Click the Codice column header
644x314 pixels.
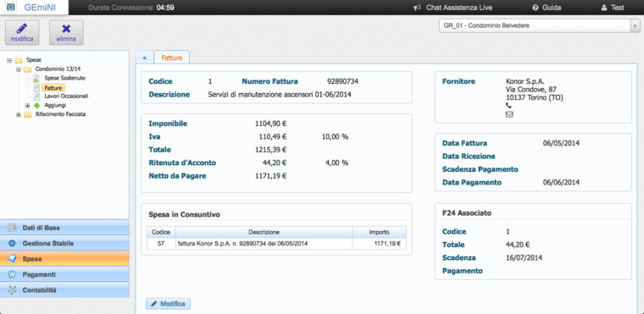coord(161,232)
